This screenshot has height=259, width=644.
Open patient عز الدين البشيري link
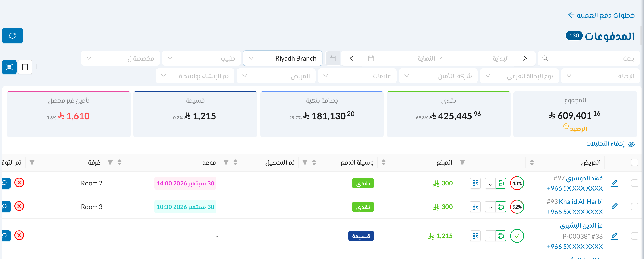point(581,225)
